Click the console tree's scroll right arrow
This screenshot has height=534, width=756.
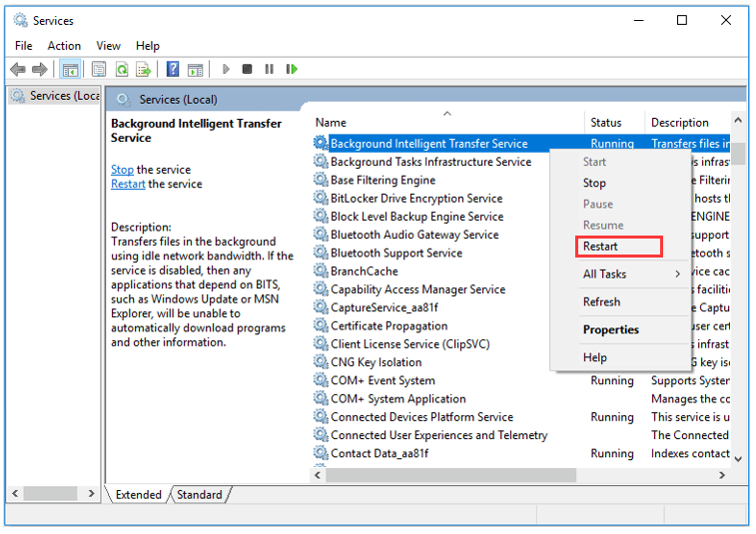(x=91, y=493)
